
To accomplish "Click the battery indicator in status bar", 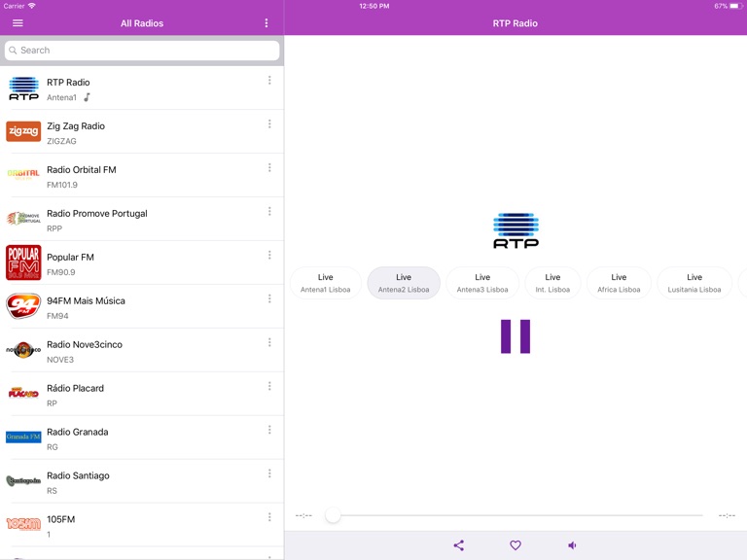I will click(736, 6).
